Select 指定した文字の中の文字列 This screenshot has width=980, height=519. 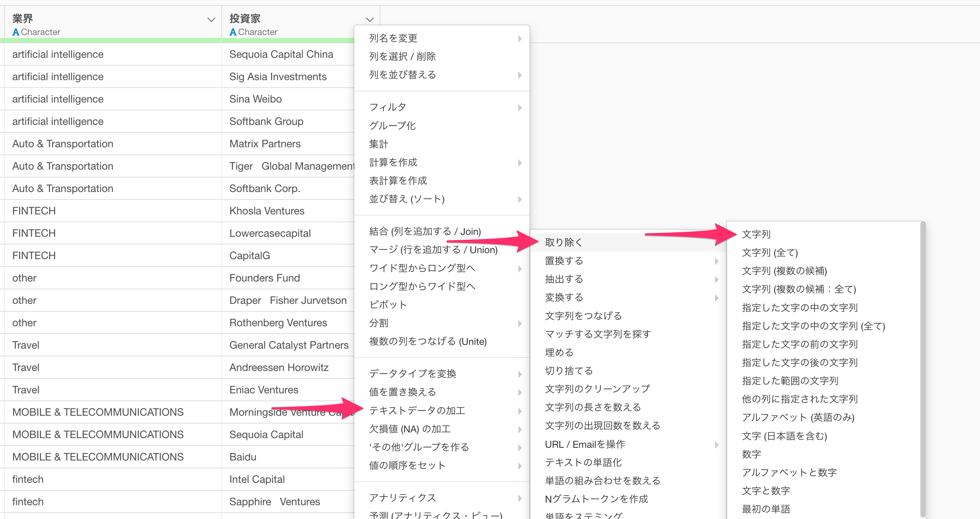[824, 308]
